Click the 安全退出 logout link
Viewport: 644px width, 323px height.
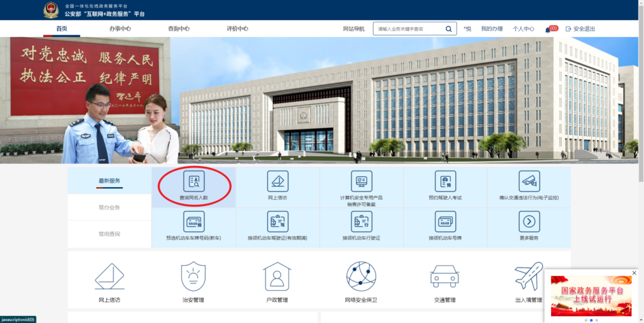580,29
